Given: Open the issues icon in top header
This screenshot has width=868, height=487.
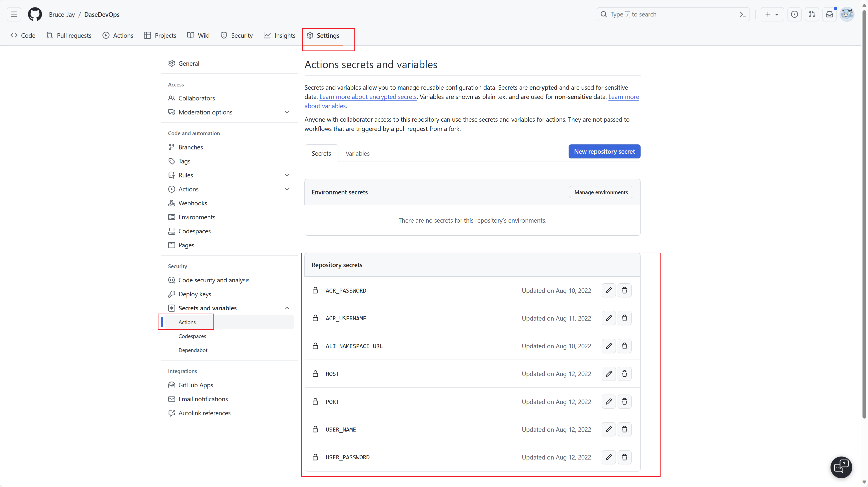Looking at the screenshot, I should 794,14.
